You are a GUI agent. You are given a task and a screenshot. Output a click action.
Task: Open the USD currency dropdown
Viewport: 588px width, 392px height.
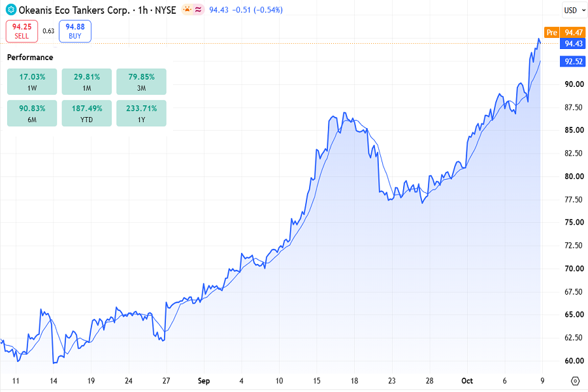coord(574,10)
